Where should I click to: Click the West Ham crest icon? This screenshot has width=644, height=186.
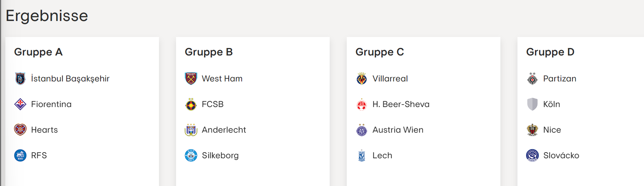[x=191, y=79]
